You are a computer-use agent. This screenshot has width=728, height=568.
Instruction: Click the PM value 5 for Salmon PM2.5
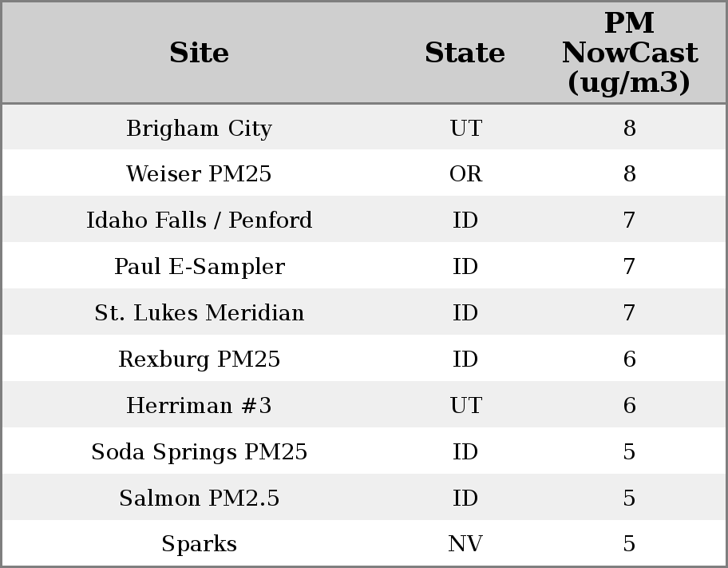(x=629, y=498)
